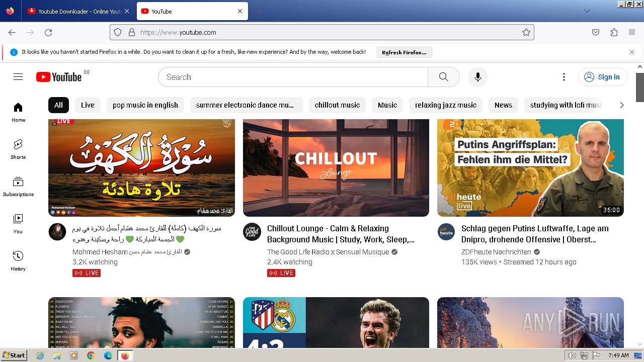The height and width of the screenshot is (362, 644).
Task: Open ZDFheute channel avatar
Action: click(446, 232)
